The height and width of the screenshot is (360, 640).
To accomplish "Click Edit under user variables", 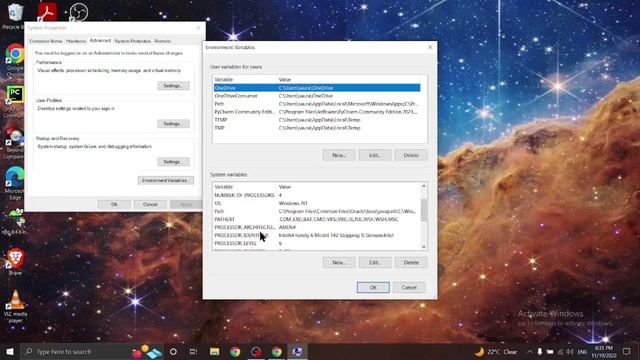I will pyautogui.click(x=375, y=155).
